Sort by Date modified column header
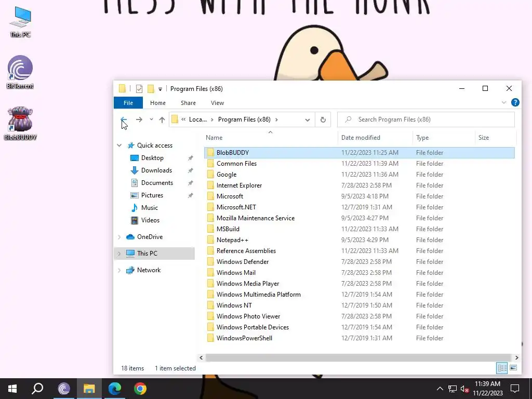The height and width of the screenshot is (399, 532). click(375, 137)
